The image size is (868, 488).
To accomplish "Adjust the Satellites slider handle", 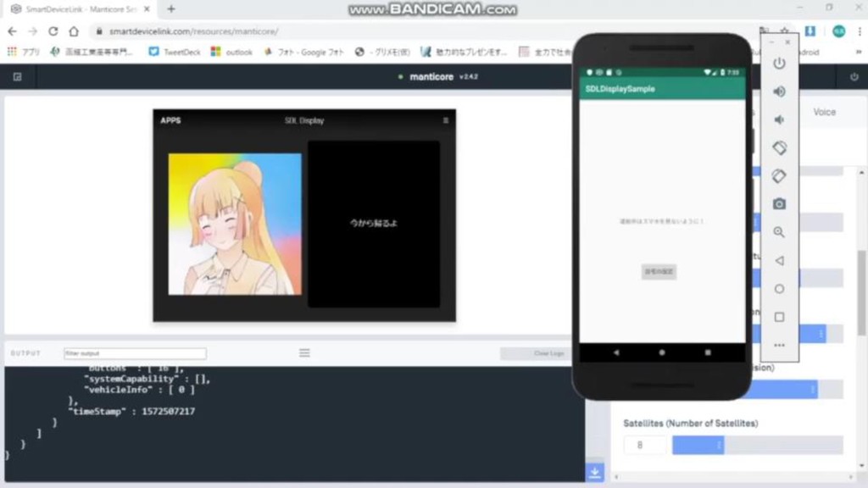I will (719, 445).
